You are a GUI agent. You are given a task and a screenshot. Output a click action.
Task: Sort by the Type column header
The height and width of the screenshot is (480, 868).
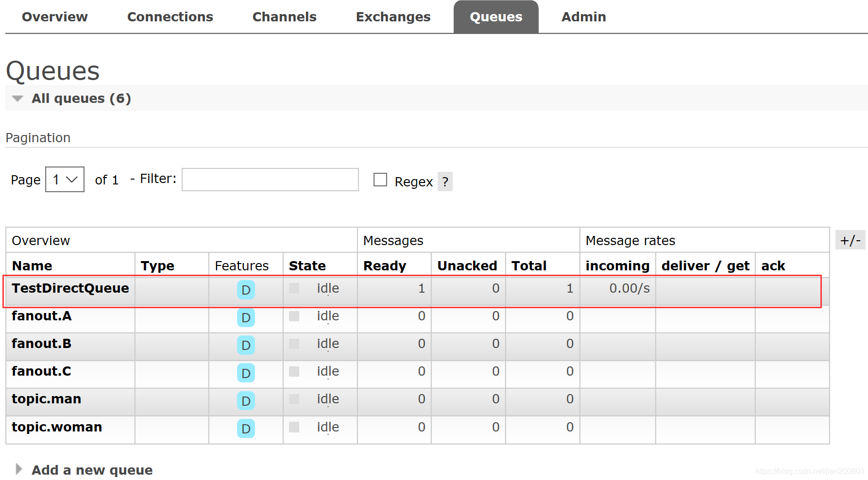pos(157,266)
